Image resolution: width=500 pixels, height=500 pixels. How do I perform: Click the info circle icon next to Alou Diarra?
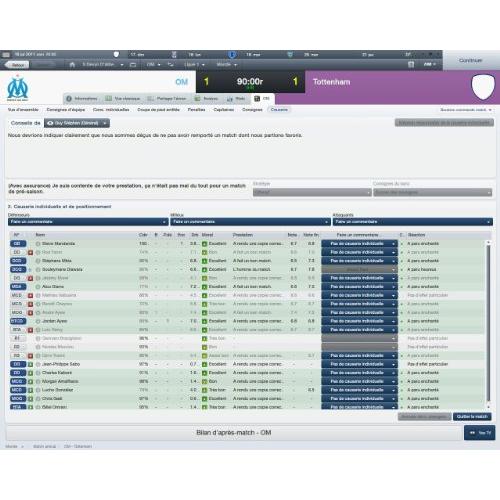pyautogui.click(x=38, y=287)
